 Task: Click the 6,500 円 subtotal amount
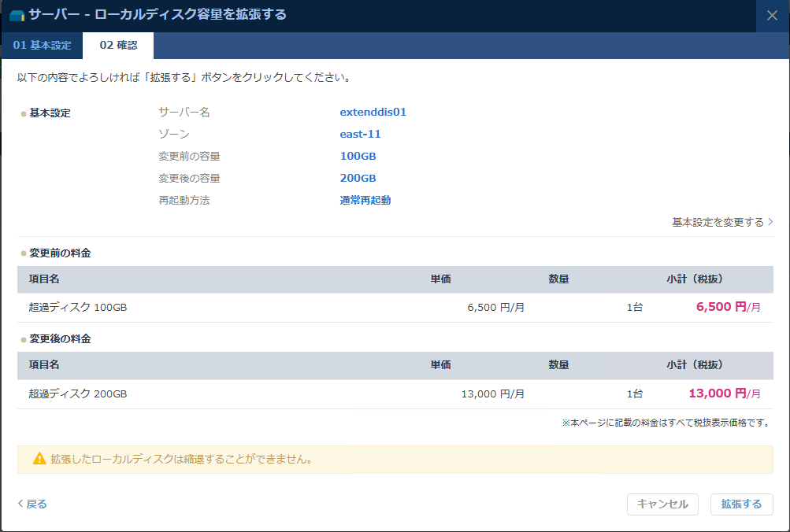click(721, 307)
